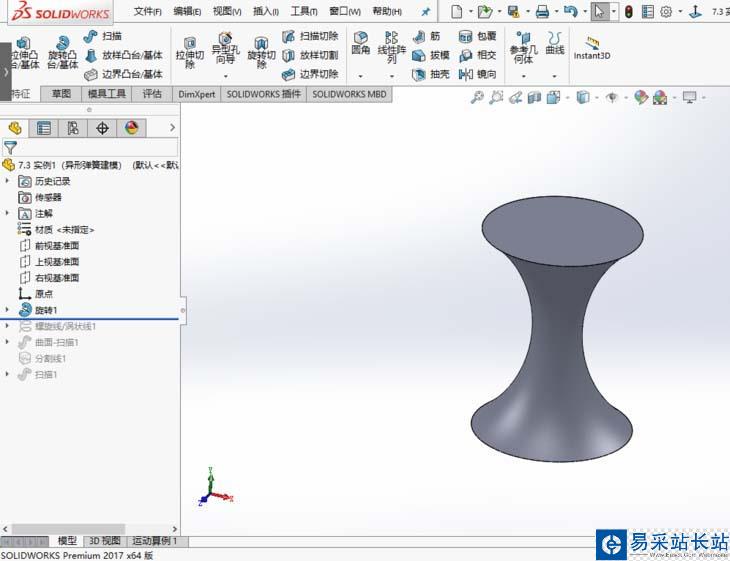Open the Edit Appearance color-ball icon
This screenshot has width=730, height=561.
641,97
